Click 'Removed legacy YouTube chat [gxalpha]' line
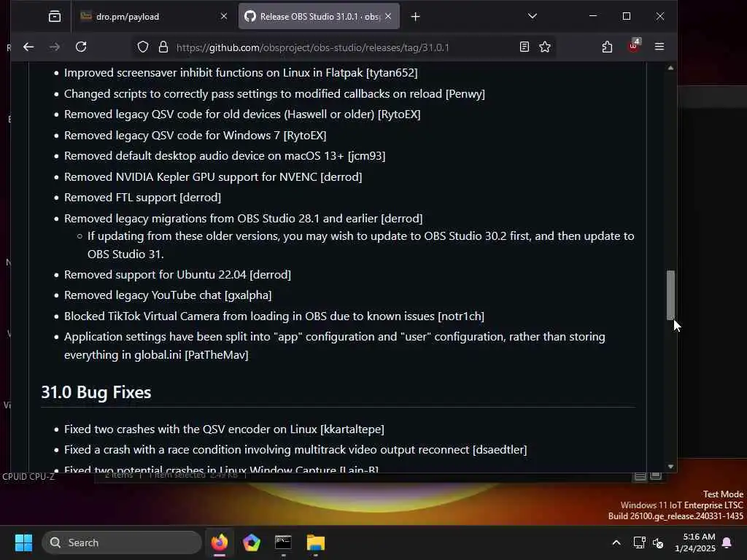Screen dimensions: 747x560 coord(168,295)
